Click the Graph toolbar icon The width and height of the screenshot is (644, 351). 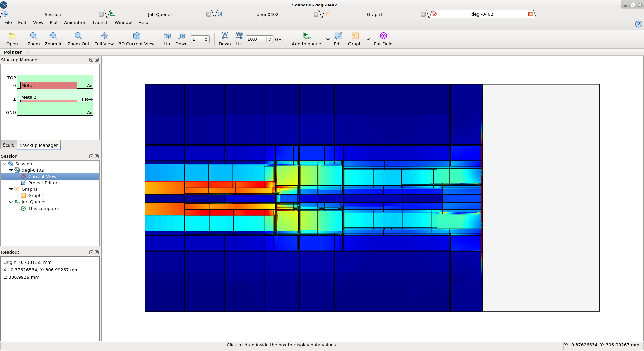point(355,36)
